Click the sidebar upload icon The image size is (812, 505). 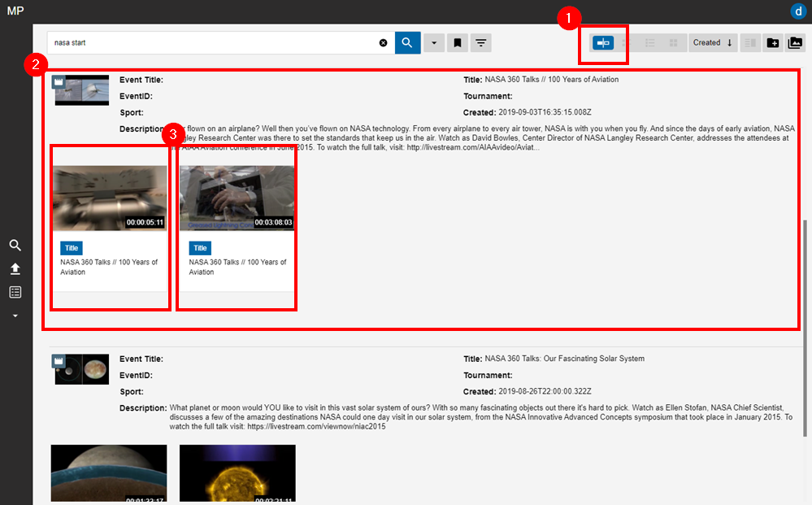pyautogui.click(x=15, y=269)
